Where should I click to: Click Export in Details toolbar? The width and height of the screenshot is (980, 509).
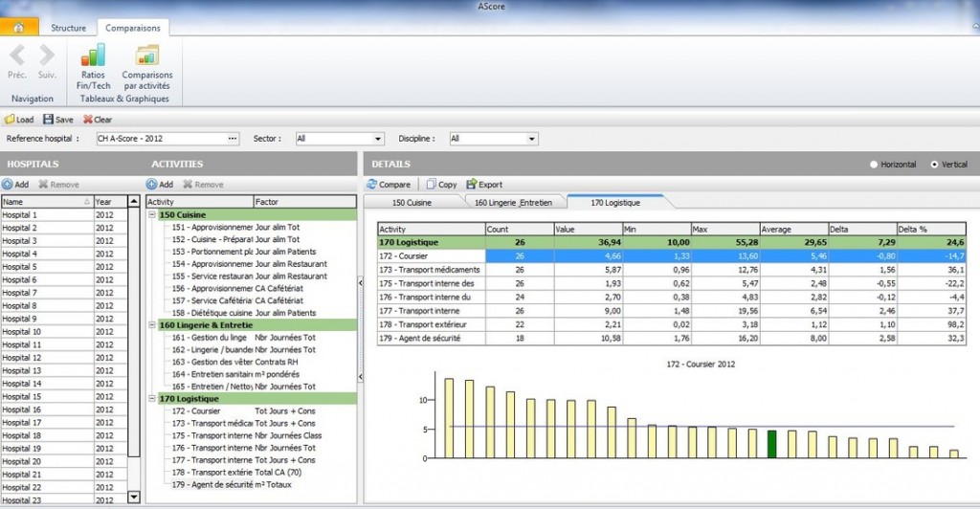click(484, 185)
